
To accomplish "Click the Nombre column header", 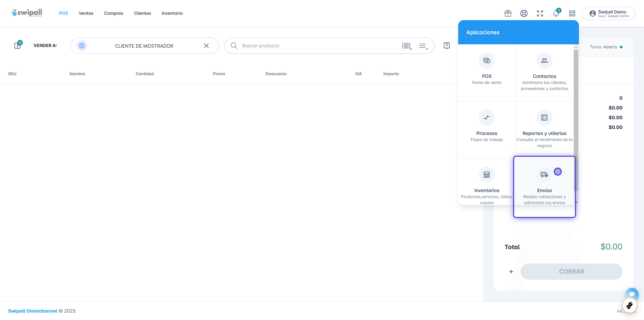I will click(x=77, y=74).
